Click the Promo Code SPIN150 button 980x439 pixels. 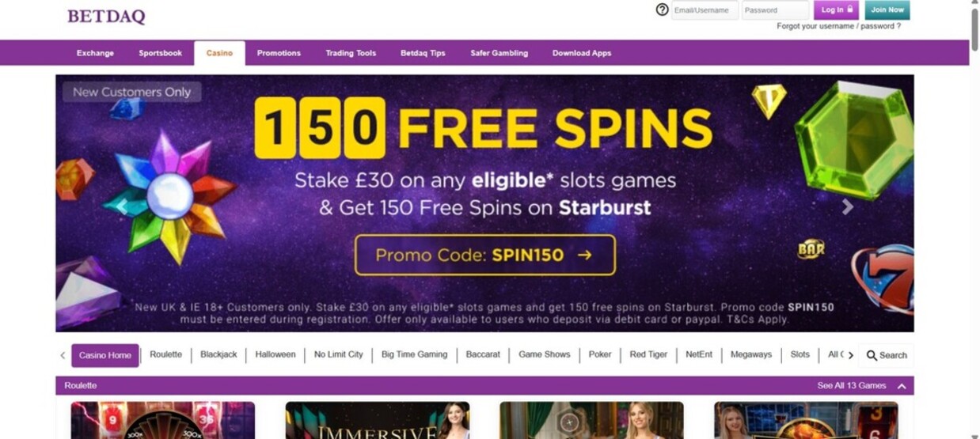point(484,255)
